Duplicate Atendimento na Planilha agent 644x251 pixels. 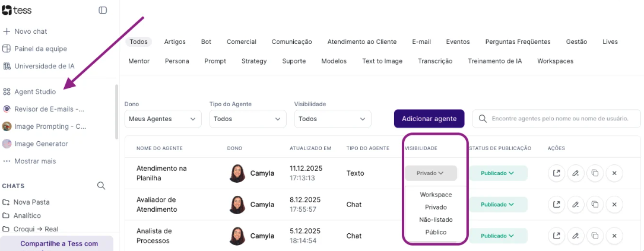coord(595,173)
